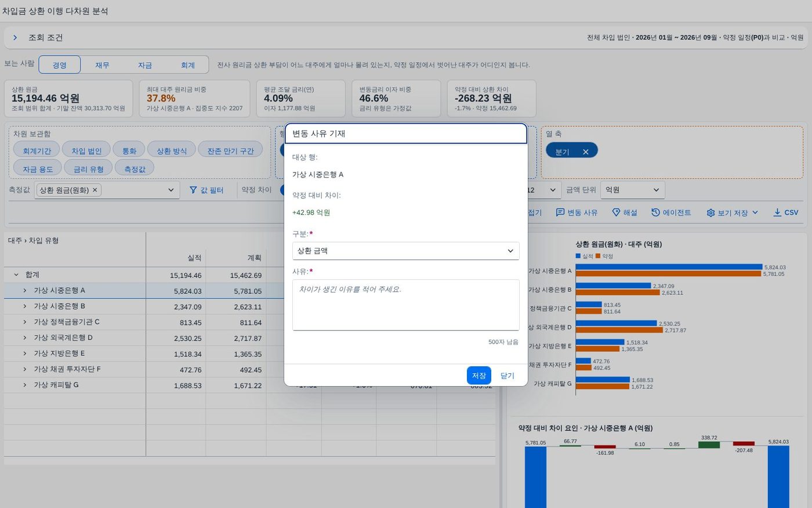Select the 실적 column header
The image size is (812, 508).
tap(176, 258)
